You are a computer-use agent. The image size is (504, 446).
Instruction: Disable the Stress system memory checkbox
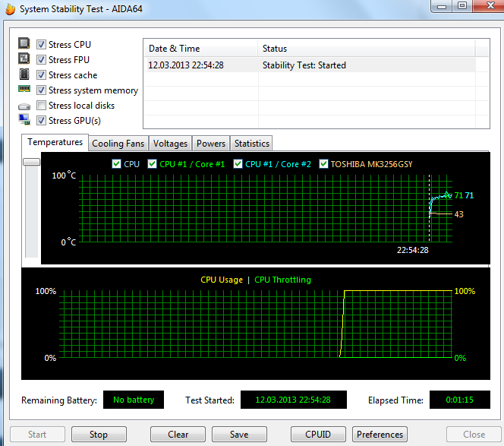(x=41, y=90)
